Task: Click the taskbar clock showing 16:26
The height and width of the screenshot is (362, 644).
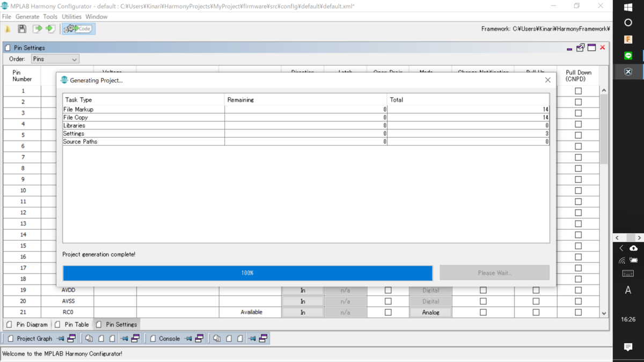Action: (x=628, y=319)
